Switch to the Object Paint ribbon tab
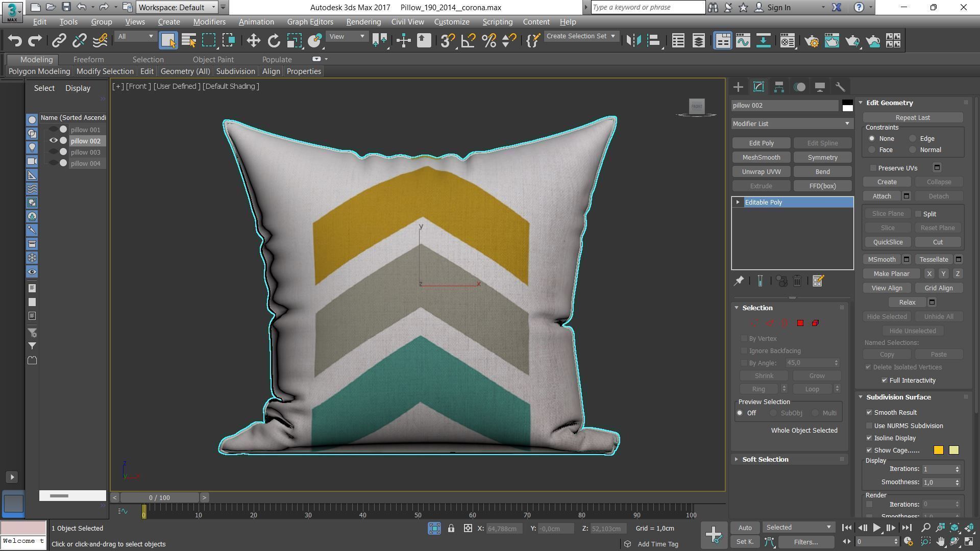 pyautogui.click(x=213, y=60)
